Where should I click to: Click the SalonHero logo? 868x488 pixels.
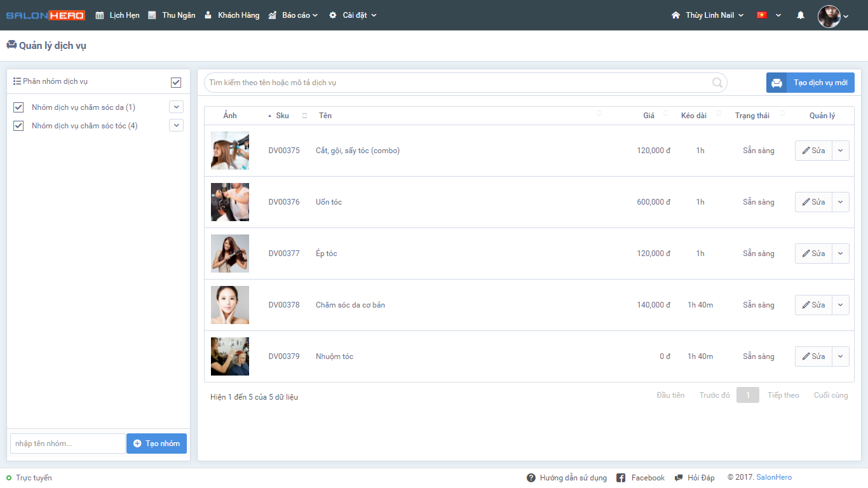(45, 15)
